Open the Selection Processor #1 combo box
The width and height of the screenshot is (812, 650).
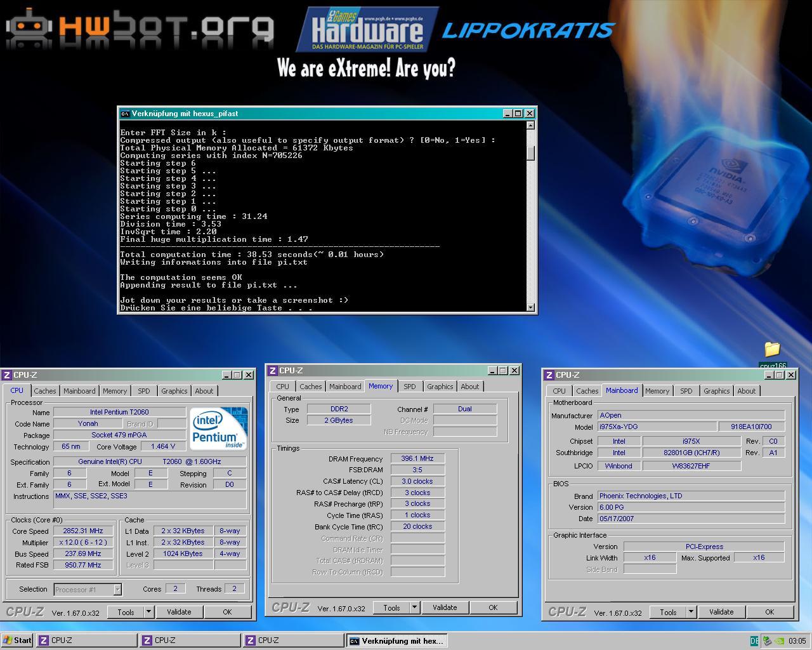88,590
